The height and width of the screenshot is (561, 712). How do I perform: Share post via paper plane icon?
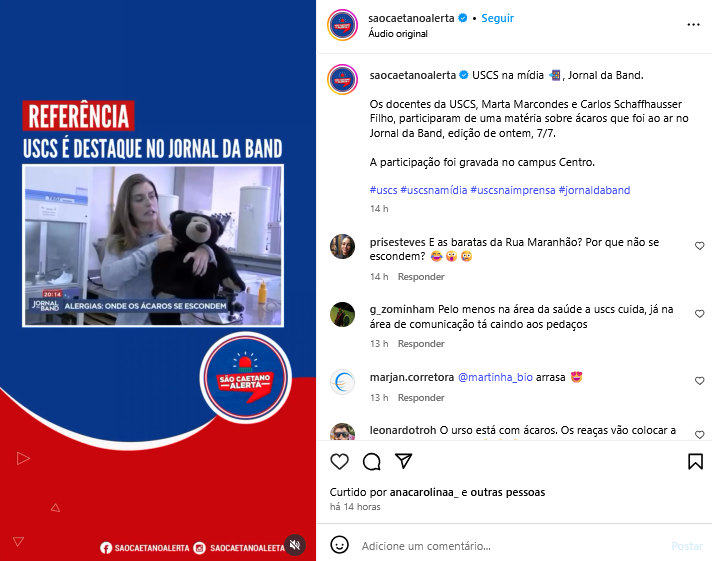[403, 461]
